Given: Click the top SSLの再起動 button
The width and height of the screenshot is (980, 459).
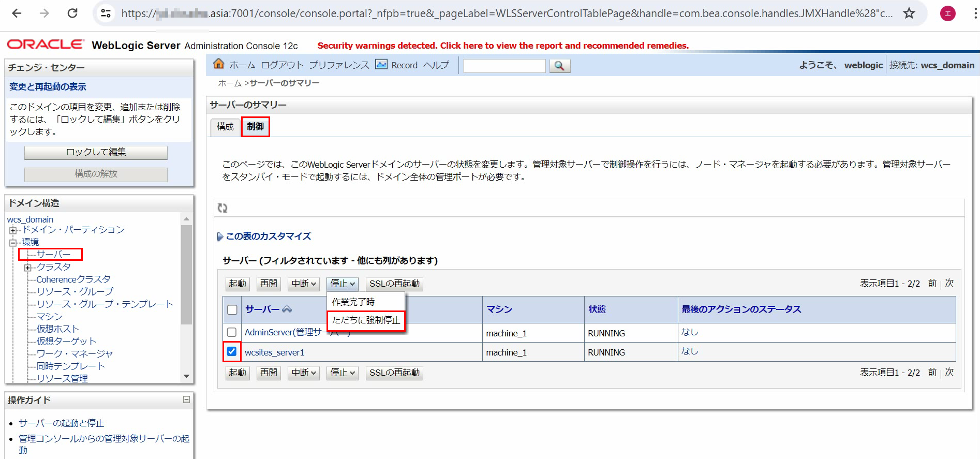Looking at the screenshot, I should (x=394, y=284).
